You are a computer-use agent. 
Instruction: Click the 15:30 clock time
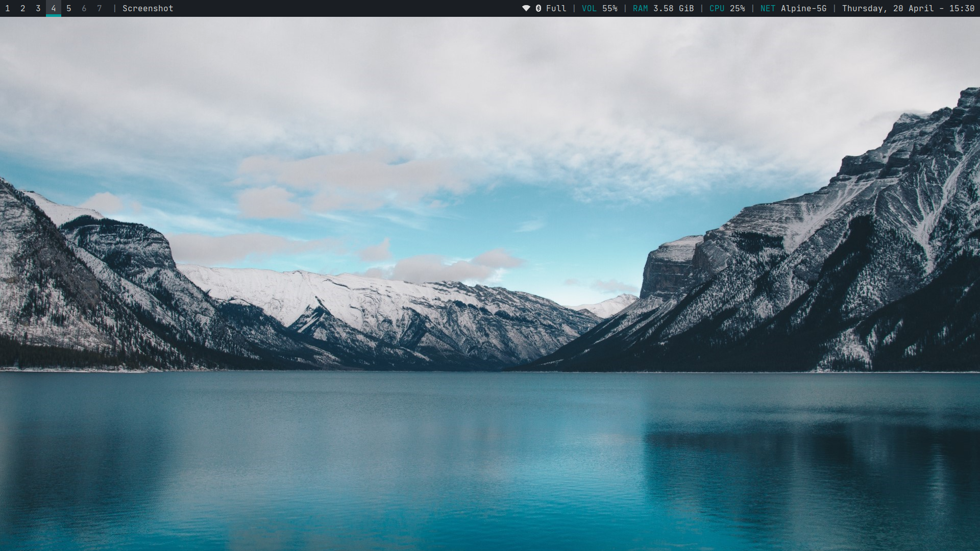pyautogui.click(x=962, y=8)
